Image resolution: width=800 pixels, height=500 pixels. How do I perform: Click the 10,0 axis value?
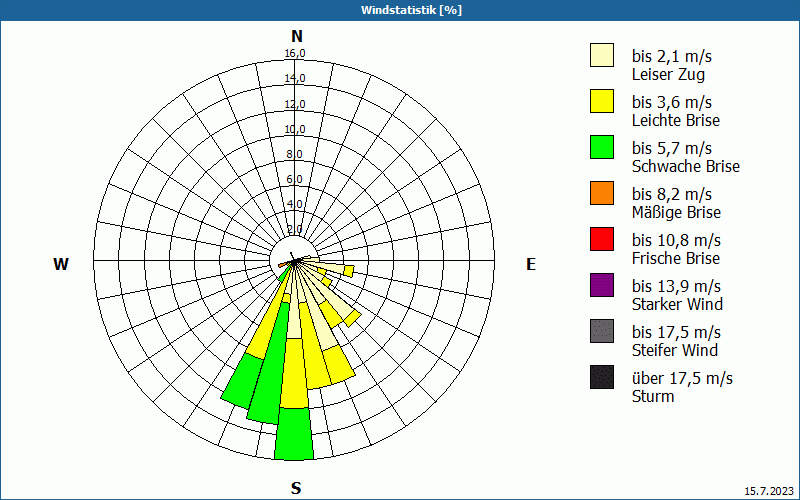(295, 129)
